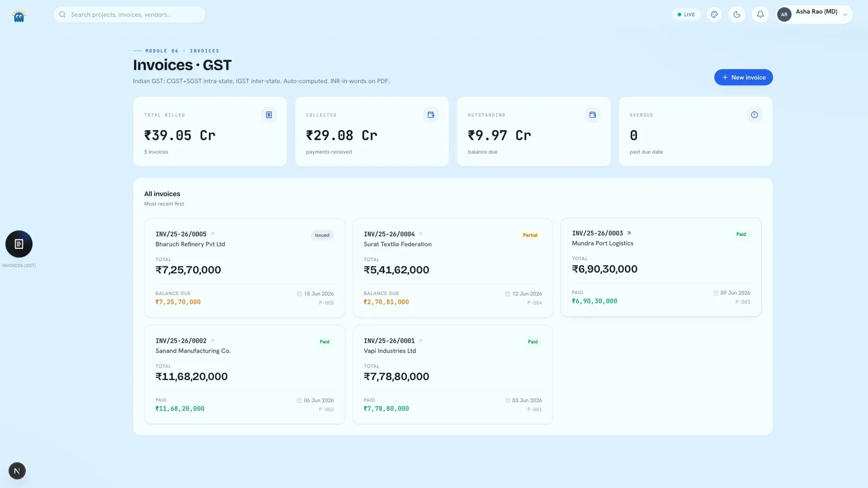Click the ₹39.05 Cr total billed value

click(180, 136)
